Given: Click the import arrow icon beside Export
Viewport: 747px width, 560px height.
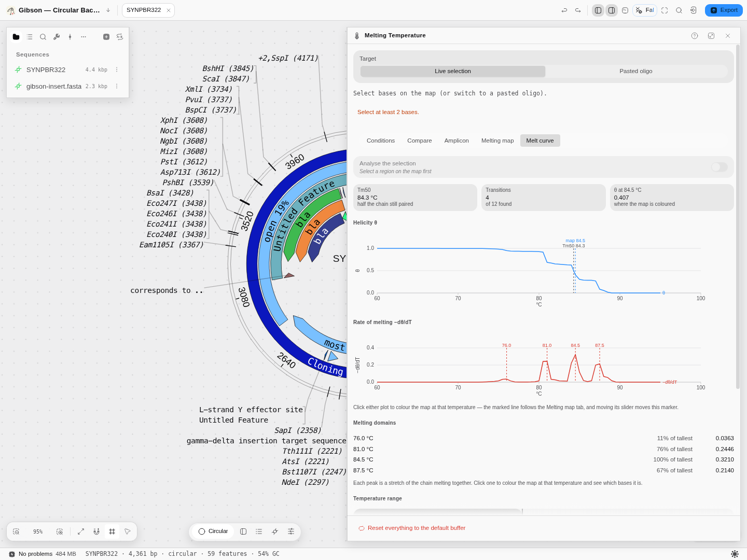Looking at the screenshot, I should coord(694,10).
